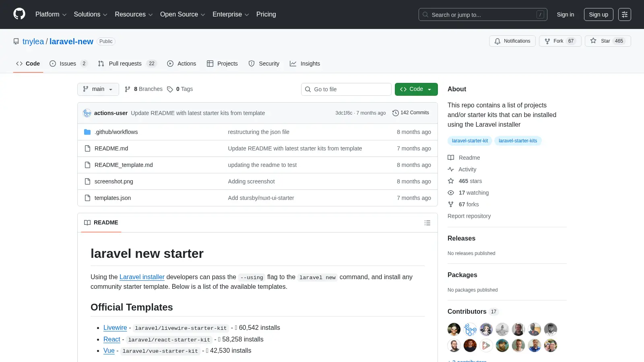Open the laravel-new repository name link
Viewport: 644px width, 362px height.
(x=71, y=41)
